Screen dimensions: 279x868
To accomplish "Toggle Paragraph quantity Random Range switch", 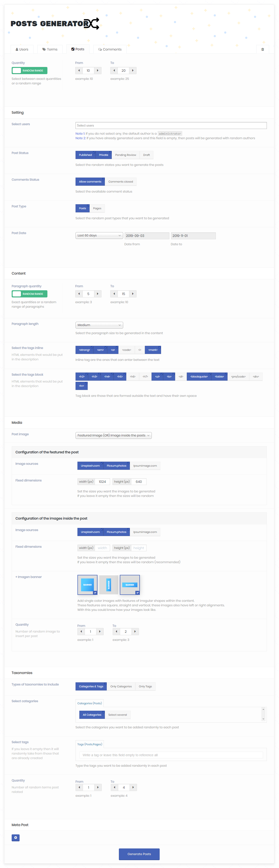I will [x=29, y=294].
